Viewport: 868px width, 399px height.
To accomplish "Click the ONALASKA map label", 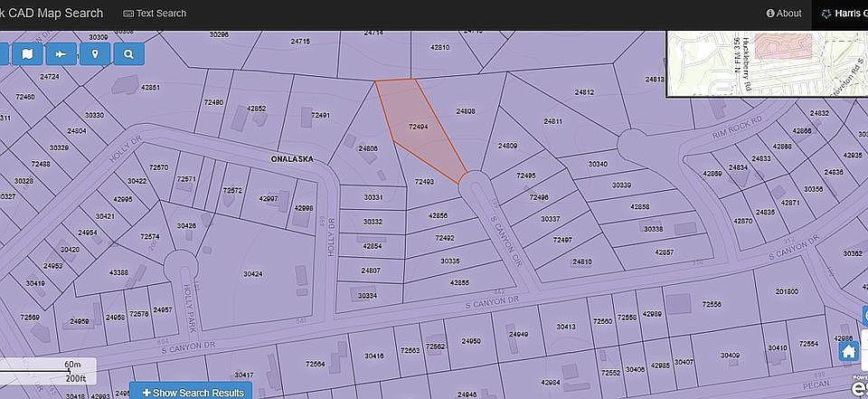I will click(x=292, y=159).
